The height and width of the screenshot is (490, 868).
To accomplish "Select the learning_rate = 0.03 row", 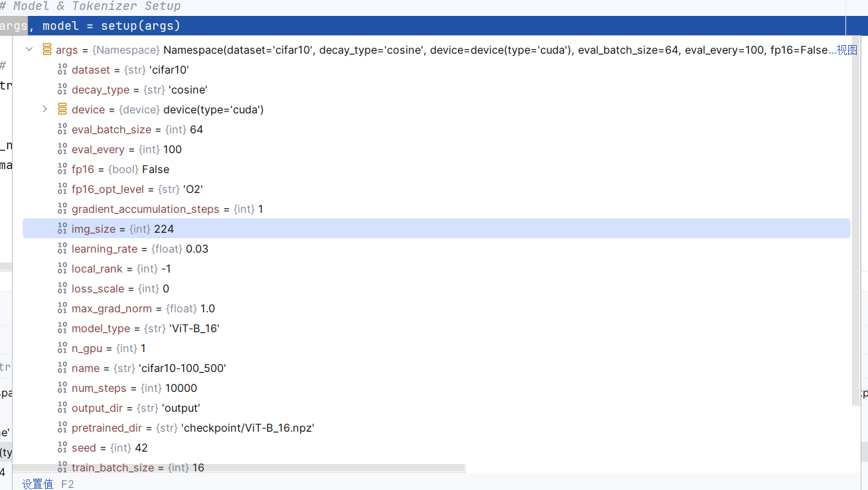I will click(x=437, y=249).
